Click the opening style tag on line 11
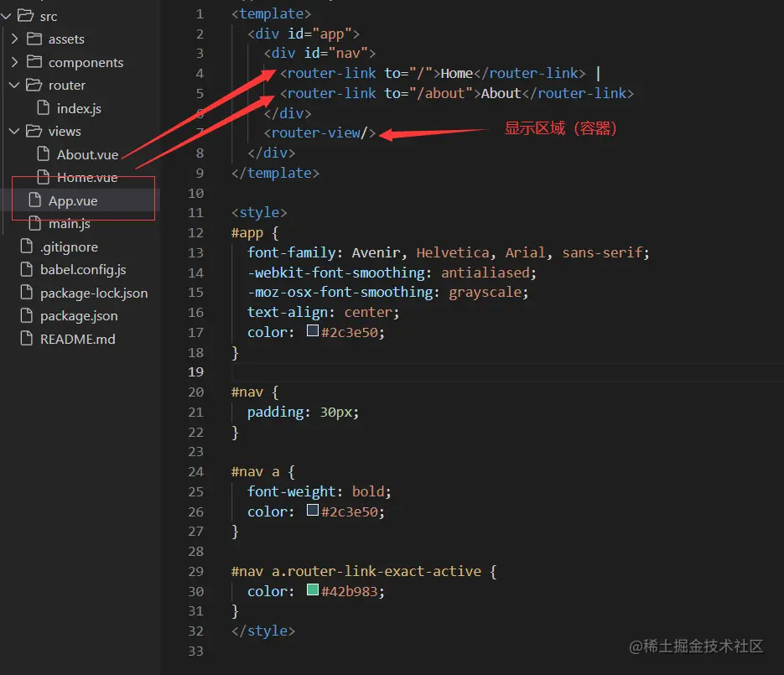The width and height of the screenshot is (784, 675). [x=259, y=213]
